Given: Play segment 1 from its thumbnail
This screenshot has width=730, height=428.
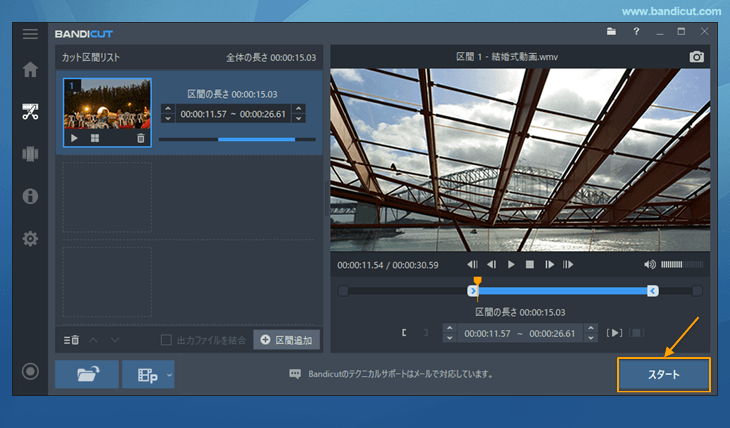Looking at the screenshot, I should click(74, 138).
